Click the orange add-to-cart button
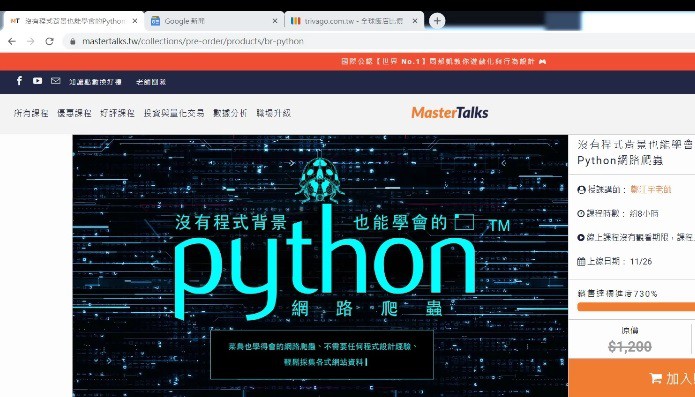This screenshot has height=397, width=695. tap(632, 378)
